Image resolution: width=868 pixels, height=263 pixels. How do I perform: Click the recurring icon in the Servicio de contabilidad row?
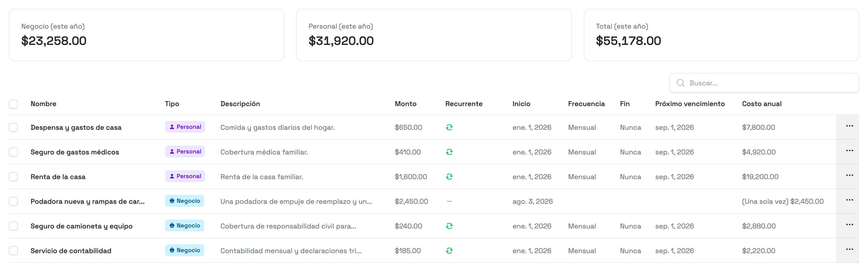(449, 251)
